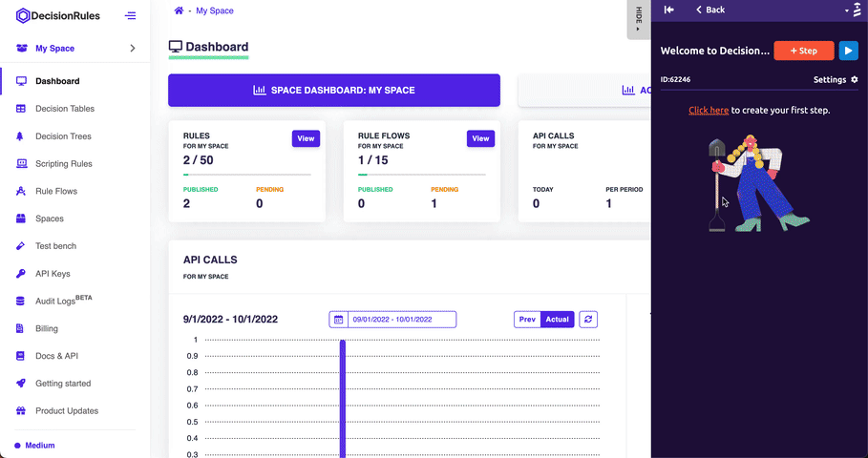Select the Actual period toggle
This screenshot has height=458, width=868.
pyautogui.click(x=558, y=319)
